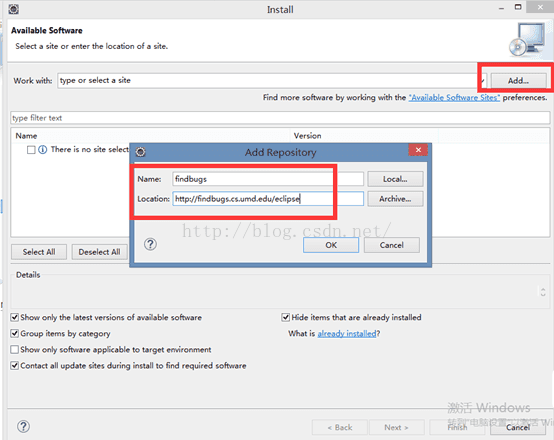This screenshot has height=440, width=554.
Task: Open the Available Software Sites preferences link
Action: (x=454, y=98)
